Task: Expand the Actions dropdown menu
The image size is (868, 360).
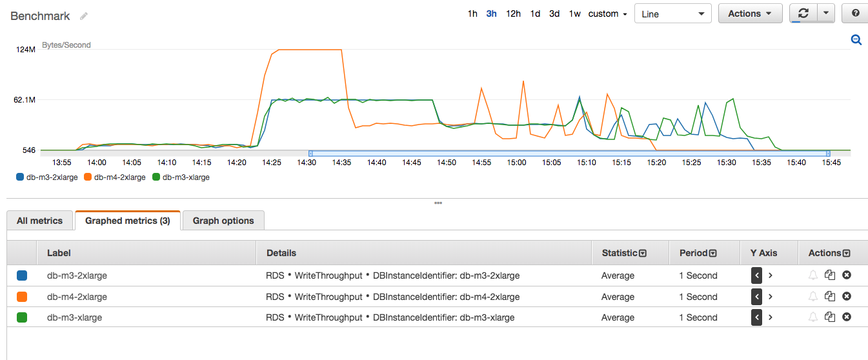Action: coord(750,14)
